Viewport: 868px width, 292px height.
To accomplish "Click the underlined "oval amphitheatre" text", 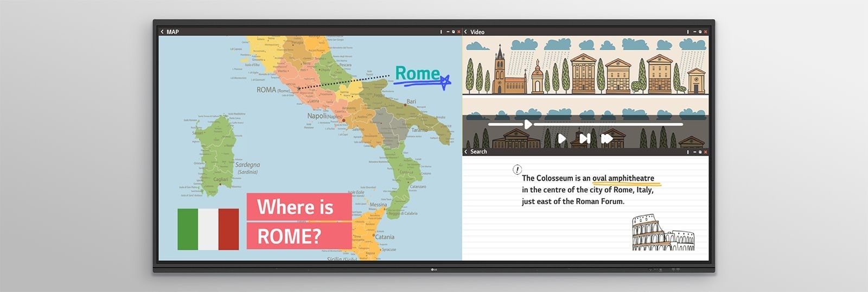I will [623, 179].
